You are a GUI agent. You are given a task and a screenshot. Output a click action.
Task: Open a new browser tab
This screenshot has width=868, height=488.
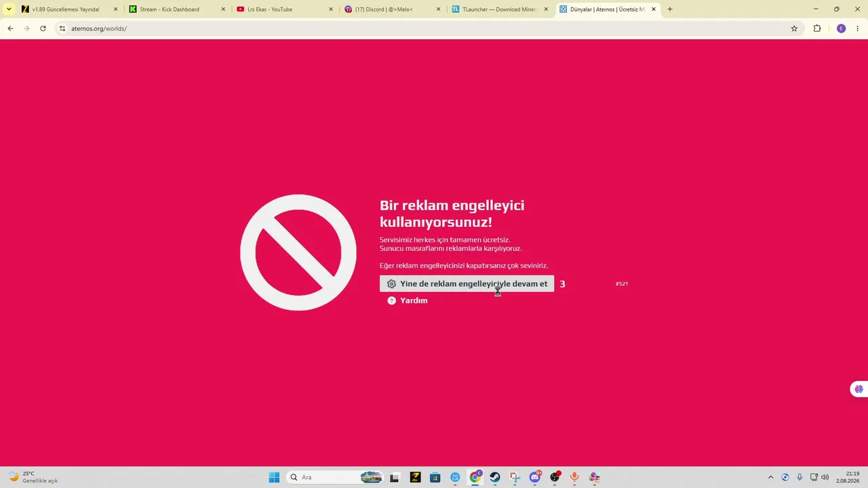click(670, 9)
